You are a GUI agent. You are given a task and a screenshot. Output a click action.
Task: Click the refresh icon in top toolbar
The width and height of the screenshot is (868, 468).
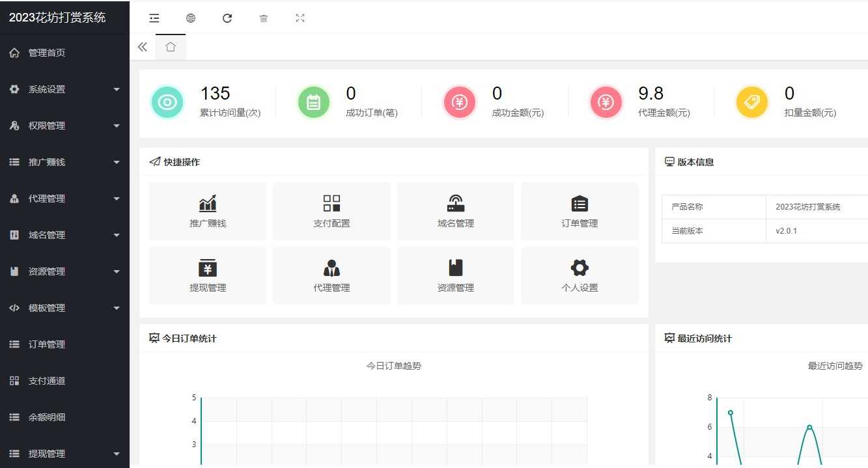pos(227,18)
